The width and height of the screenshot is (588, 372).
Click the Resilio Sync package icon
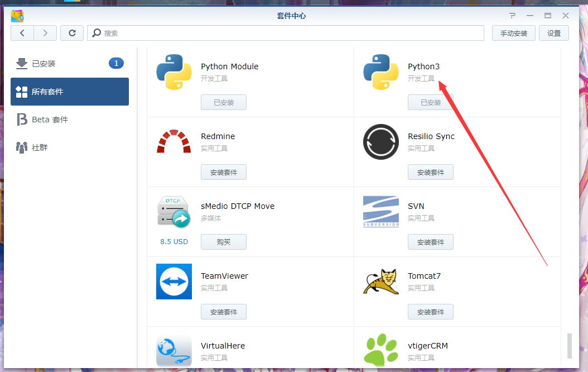click(380, 142)
